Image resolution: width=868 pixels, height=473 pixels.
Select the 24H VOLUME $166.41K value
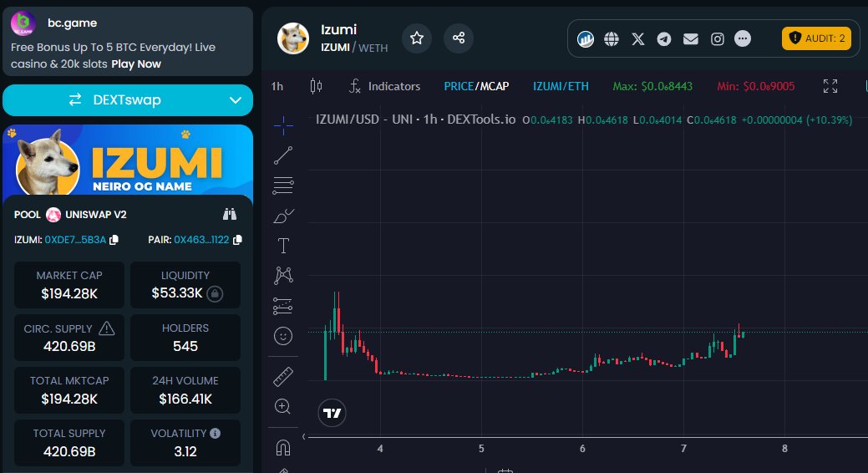pyautogui.click(x=185, y=399)
